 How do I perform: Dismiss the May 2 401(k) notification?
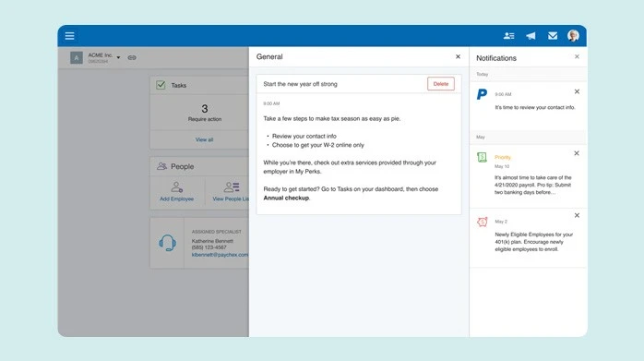(x=577, y=215)
